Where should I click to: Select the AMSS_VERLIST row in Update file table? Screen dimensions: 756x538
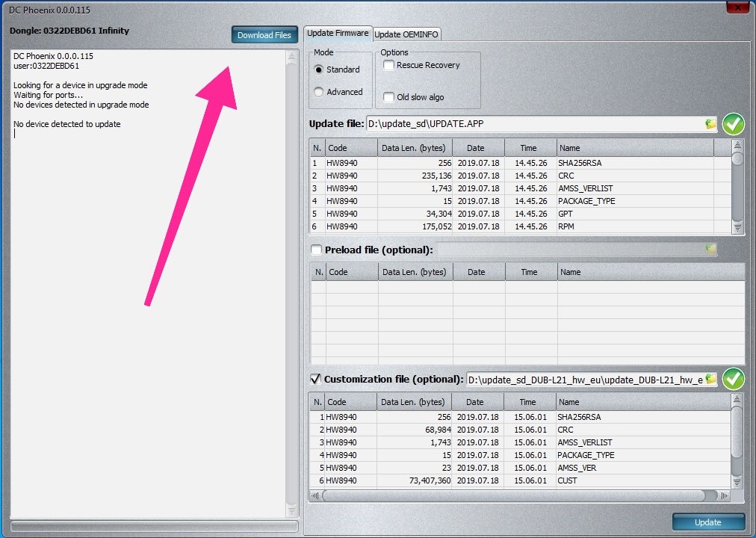(x=520, y=188)
